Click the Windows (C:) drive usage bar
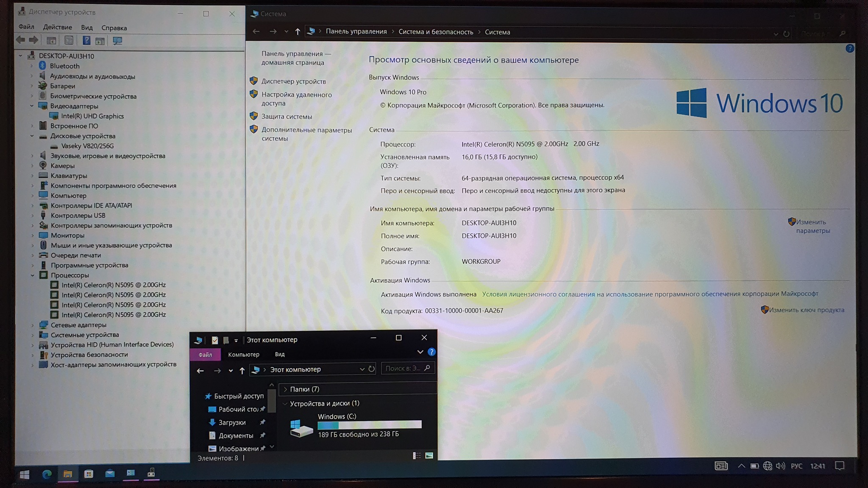 pos(369,425)
